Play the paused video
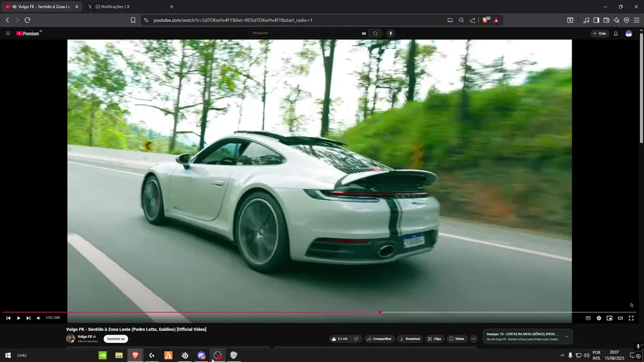644x362 pixels. point(19,318)
